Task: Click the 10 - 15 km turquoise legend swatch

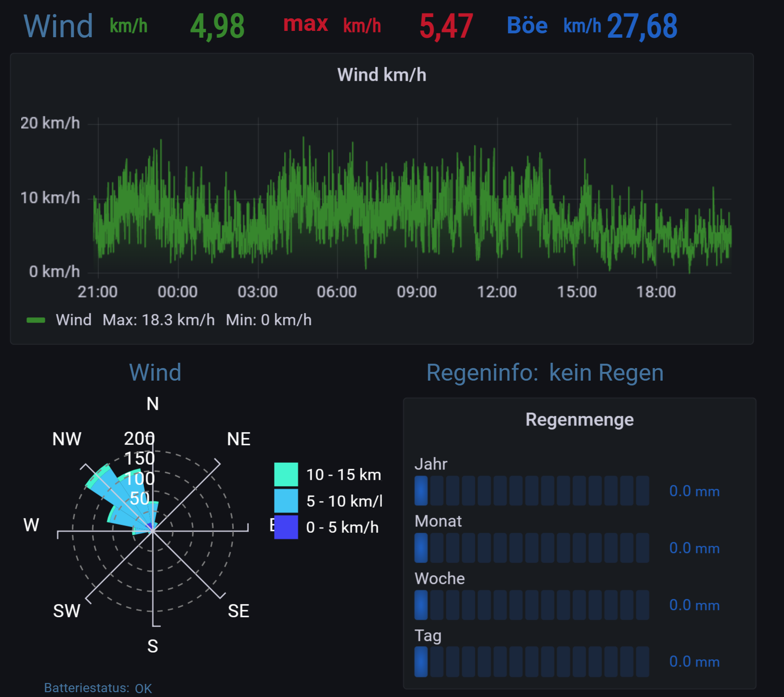Action: 286,474
